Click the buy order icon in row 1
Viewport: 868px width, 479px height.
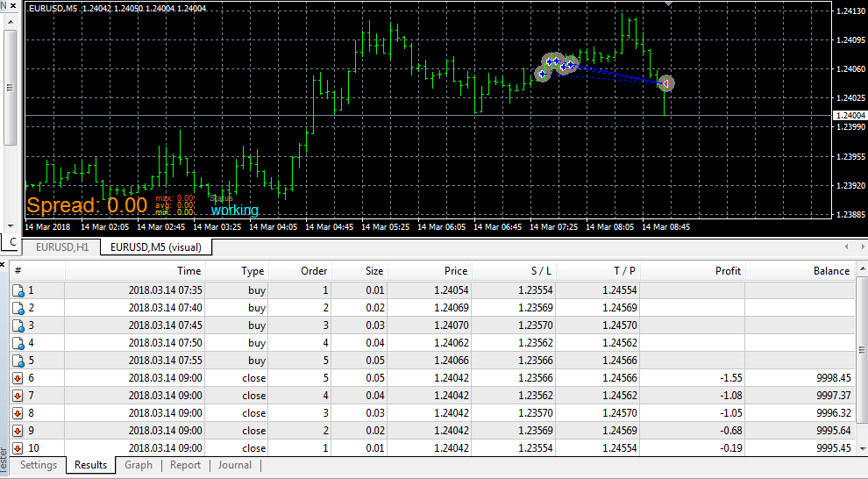18,290
